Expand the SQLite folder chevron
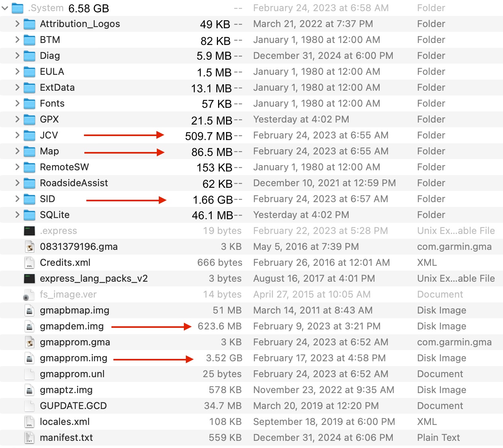 17,215
